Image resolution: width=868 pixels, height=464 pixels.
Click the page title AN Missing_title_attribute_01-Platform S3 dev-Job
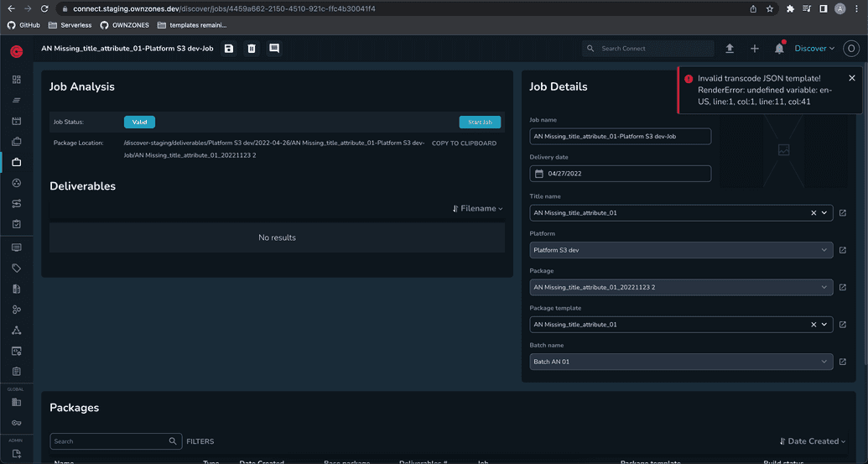point(127,49)
